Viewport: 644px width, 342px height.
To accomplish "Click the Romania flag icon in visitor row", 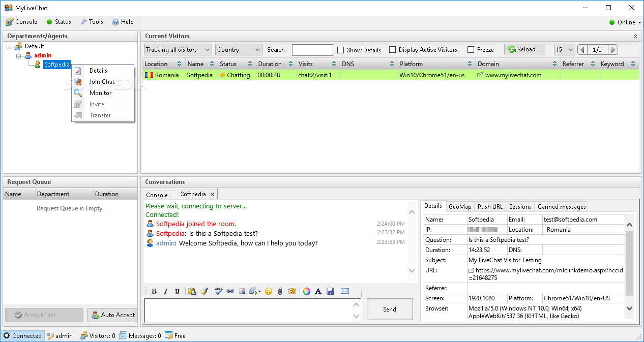I will click(149, 75).
